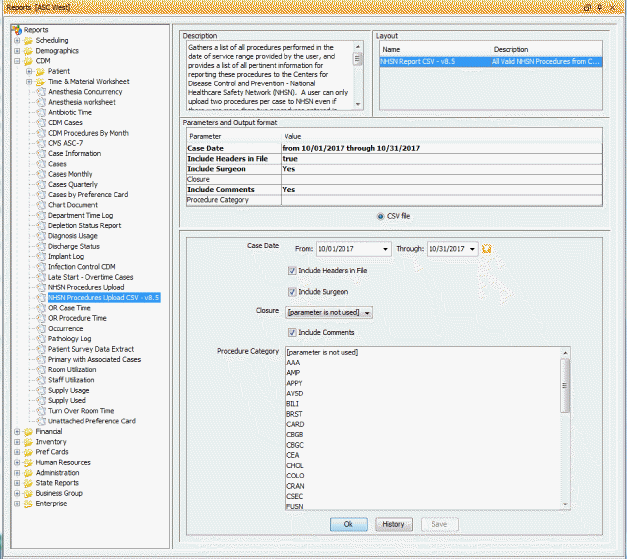
Task: Open the From date dropdown arrow
Action: tap(385, 249)
